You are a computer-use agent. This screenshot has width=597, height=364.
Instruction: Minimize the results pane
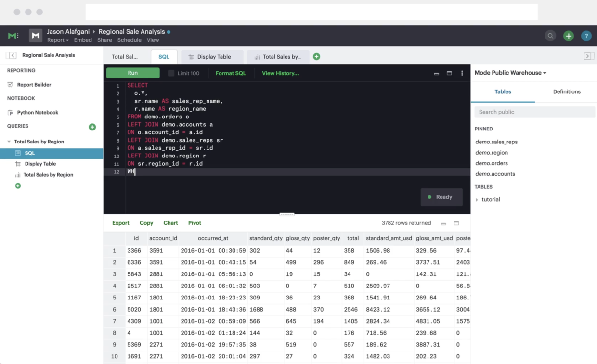(x=443, y=223)
